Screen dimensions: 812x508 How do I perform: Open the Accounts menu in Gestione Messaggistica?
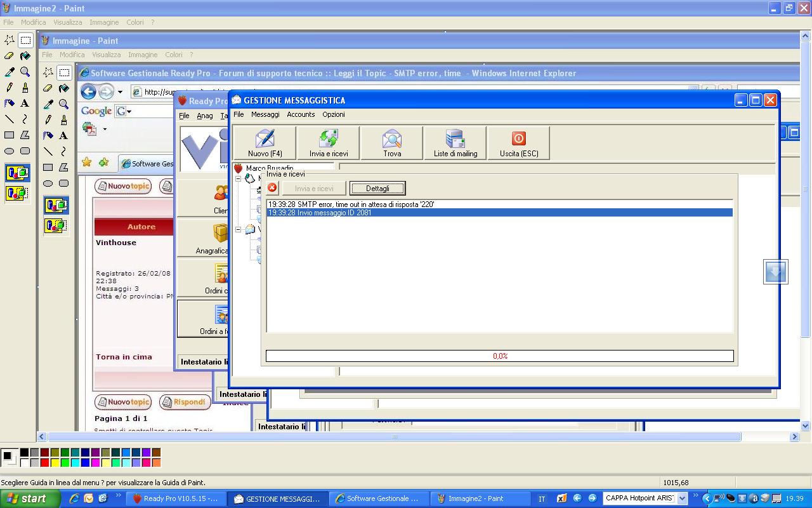point(301,114)
